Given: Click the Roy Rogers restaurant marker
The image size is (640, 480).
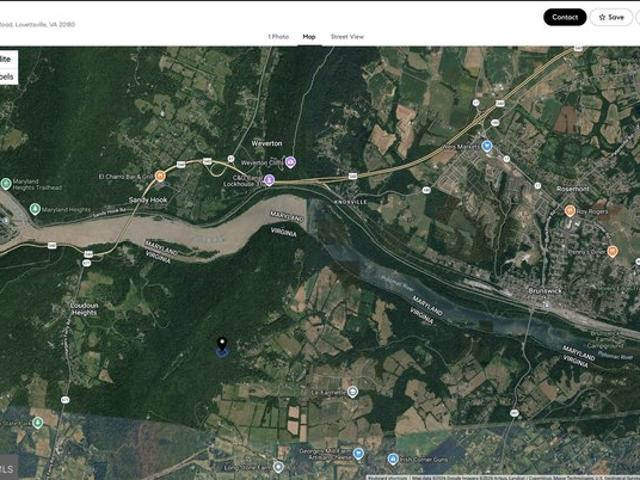Looking at the screenshot, I should [x=570, y=211].
